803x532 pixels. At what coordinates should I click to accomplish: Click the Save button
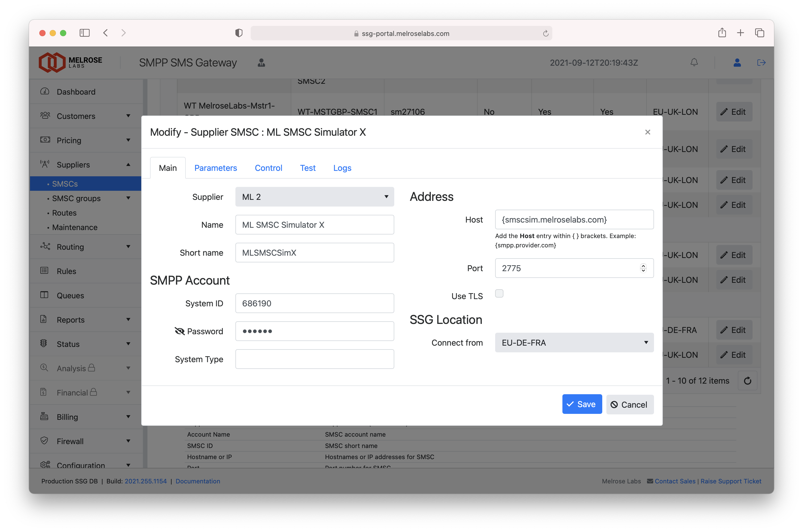582,404
